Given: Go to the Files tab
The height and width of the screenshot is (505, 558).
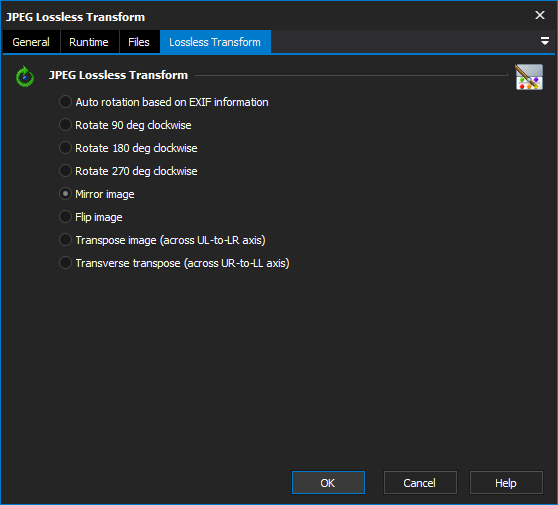Looking at the screenshot, I should [x=139, y=42].
